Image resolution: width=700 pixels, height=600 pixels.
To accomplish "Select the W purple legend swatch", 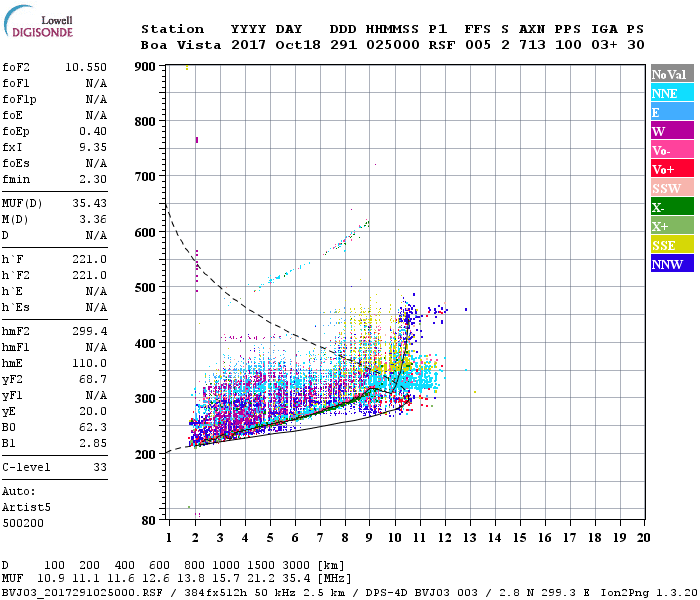I will tap(672, 131).
